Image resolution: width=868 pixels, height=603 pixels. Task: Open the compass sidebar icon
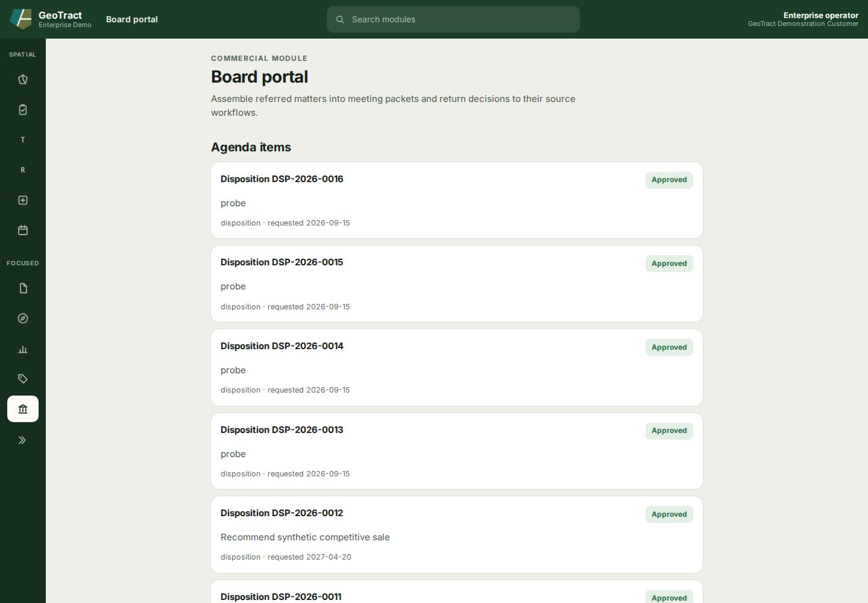coord(23,318)
